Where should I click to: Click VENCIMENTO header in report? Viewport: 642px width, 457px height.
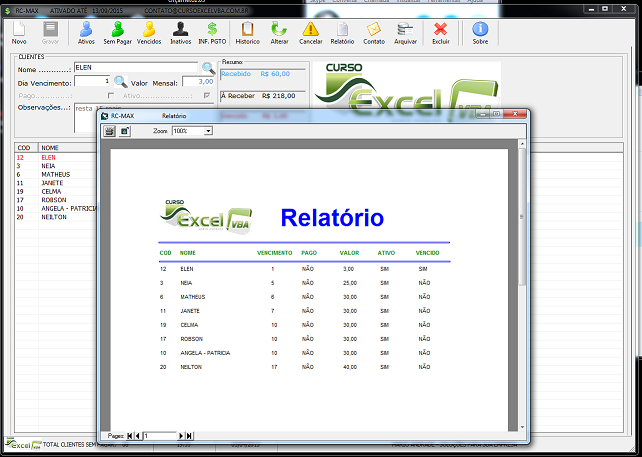[x=274, y=253]
